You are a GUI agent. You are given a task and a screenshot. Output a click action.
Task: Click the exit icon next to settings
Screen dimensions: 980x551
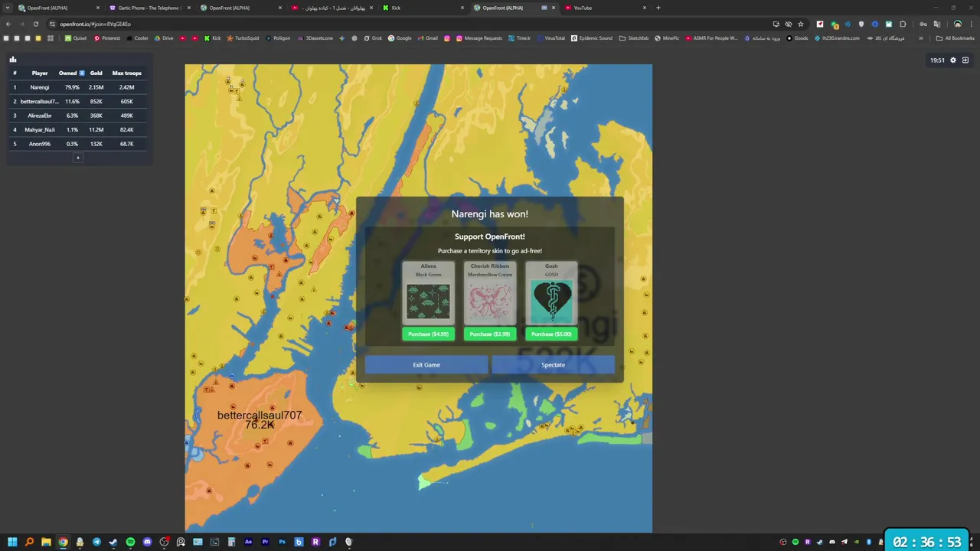[965, 60]
